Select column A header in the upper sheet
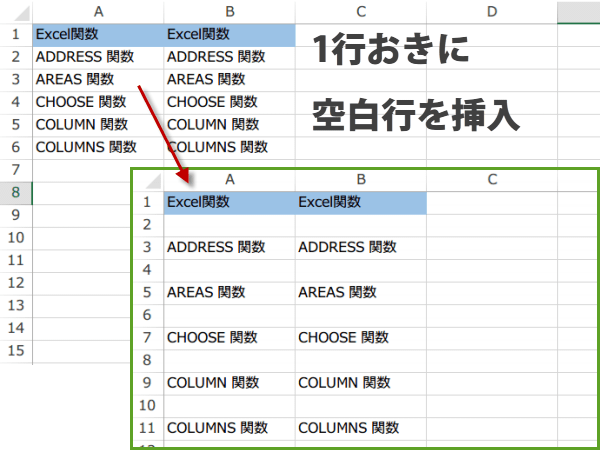Viewport: 600px width, 450px height. 98,12
